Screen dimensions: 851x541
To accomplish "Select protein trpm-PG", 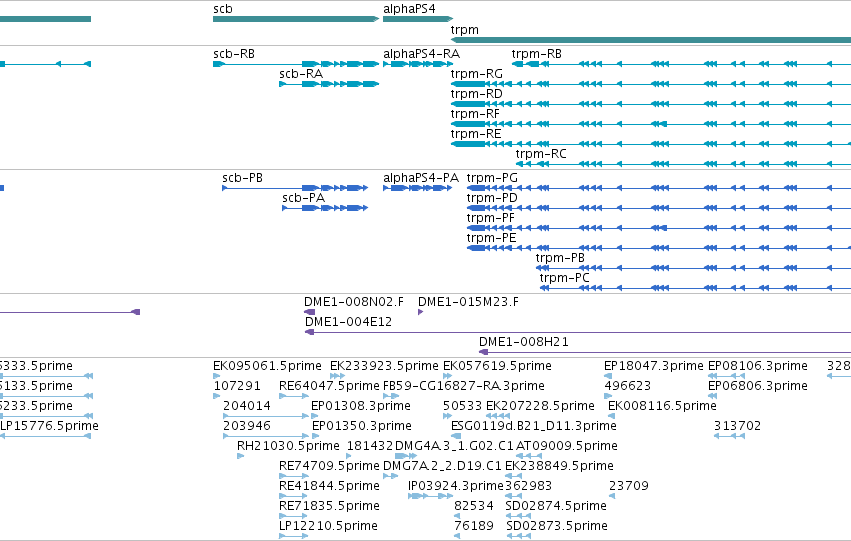I will [x=659, y=188].
